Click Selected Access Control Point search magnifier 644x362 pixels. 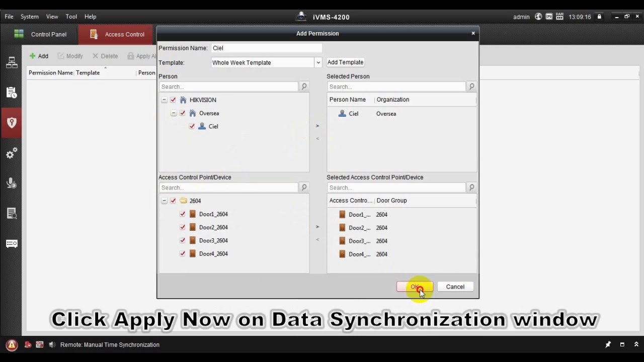(x=471, y=188)
